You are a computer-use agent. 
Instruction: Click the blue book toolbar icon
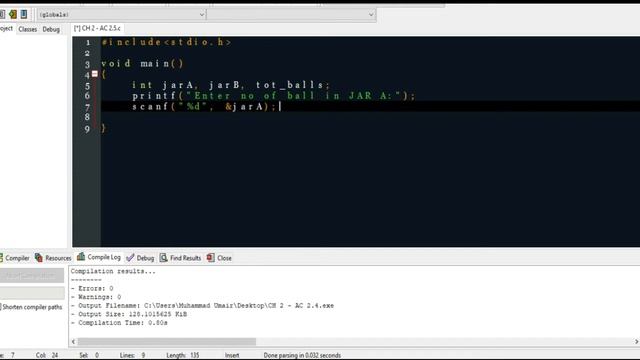[x=24, y=15]
